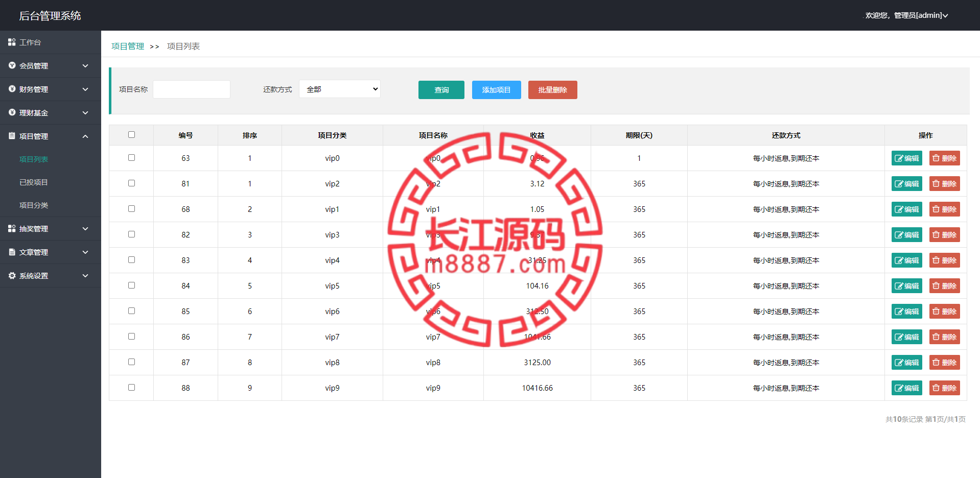The height and width of the screenshot is (478, 980).
Task: Select the 系统设置 menu label
Action: [x=34, y=276]
